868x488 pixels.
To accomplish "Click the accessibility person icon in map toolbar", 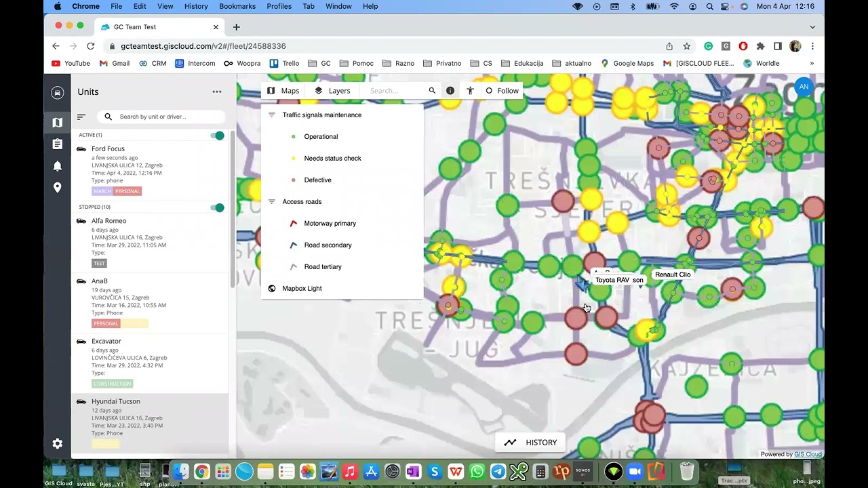I will click(x=470, y=91).
